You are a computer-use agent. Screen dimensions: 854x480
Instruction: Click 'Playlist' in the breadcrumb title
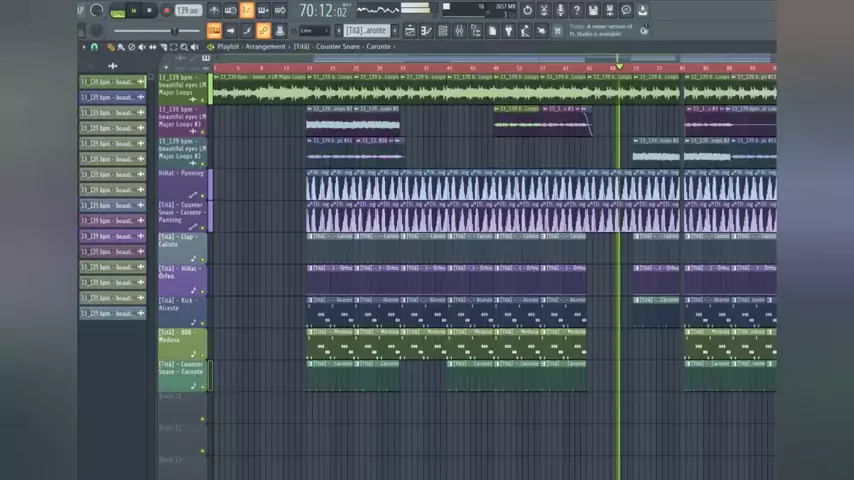[228, 47]
